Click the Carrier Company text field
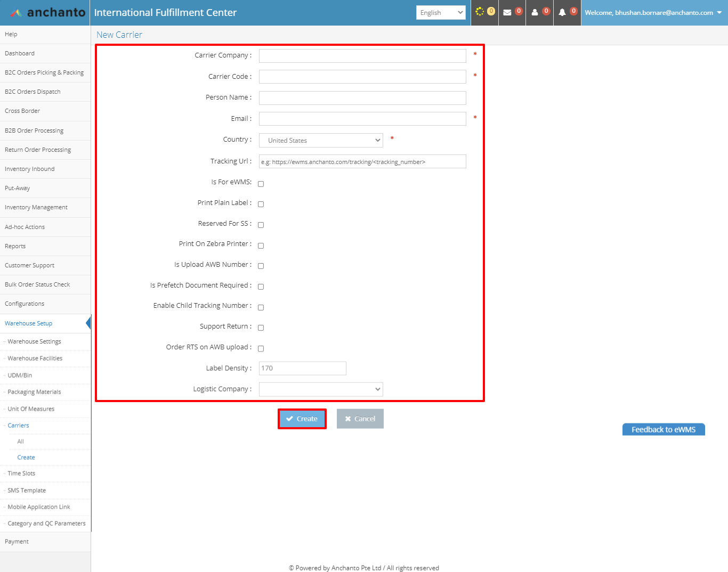The height and width of the screenshot is (572, 728). [362, 56]
